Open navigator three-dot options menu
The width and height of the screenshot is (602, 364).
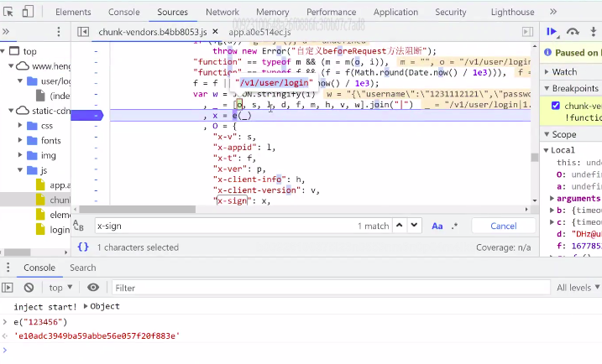point(59,32)
